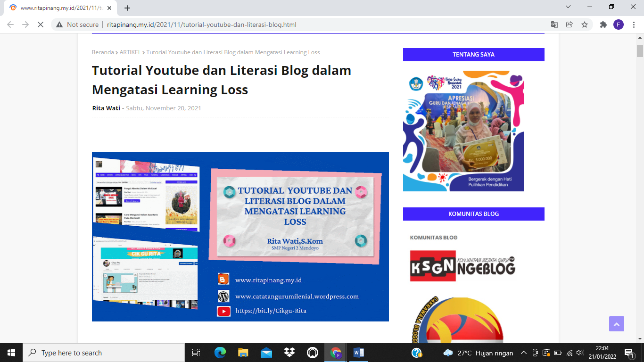This screenshot has height=362, width=644.
Task: Click the volume speaker icon
Action: coord(580,353)
